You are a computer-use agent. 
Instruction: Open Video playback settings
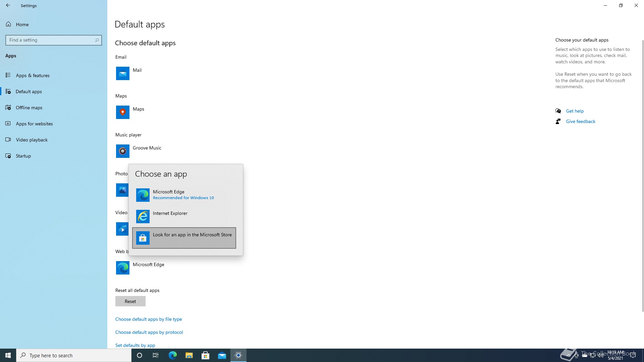point(54,139)
